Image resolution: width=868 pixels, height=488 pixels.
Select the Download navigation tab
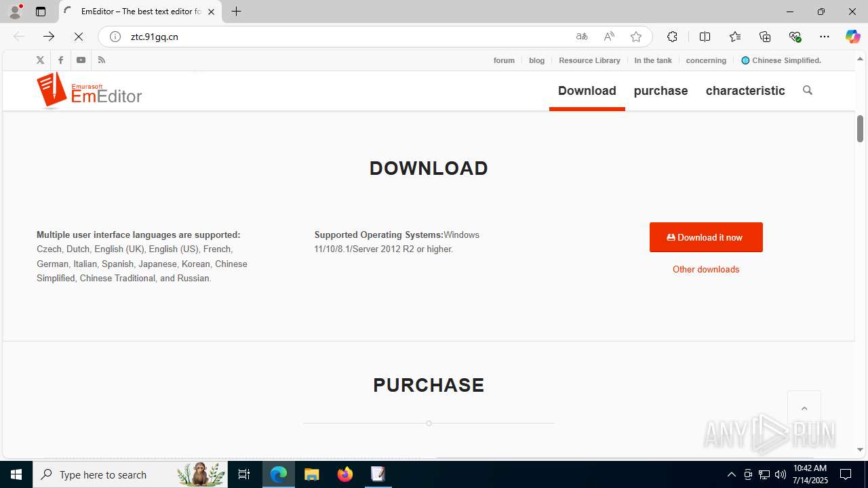[x=587, y=91]
